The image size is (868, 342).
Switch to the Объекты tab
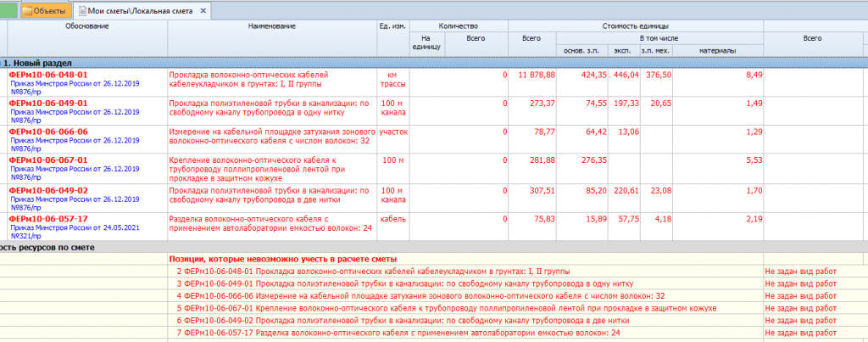point(47,10)
